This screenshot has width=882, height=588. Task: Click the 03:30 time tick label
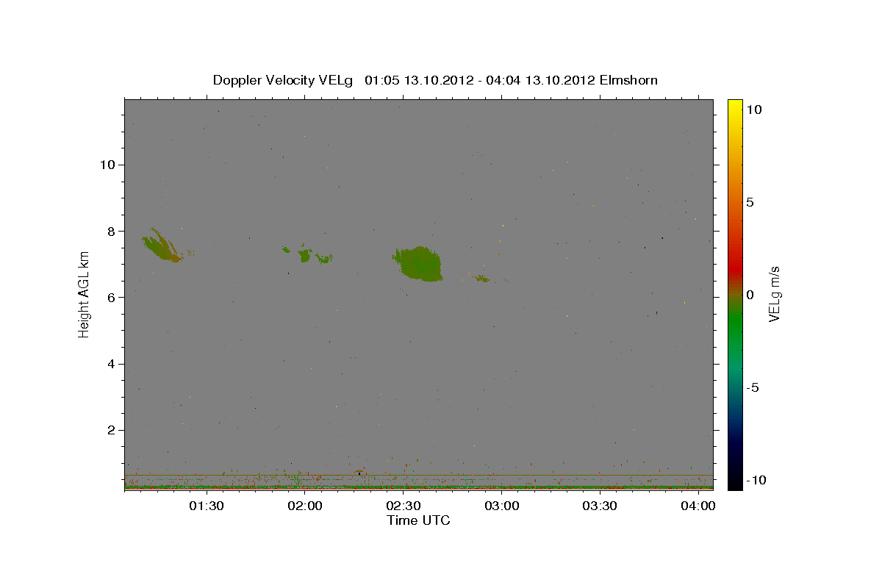click(599, 506)
